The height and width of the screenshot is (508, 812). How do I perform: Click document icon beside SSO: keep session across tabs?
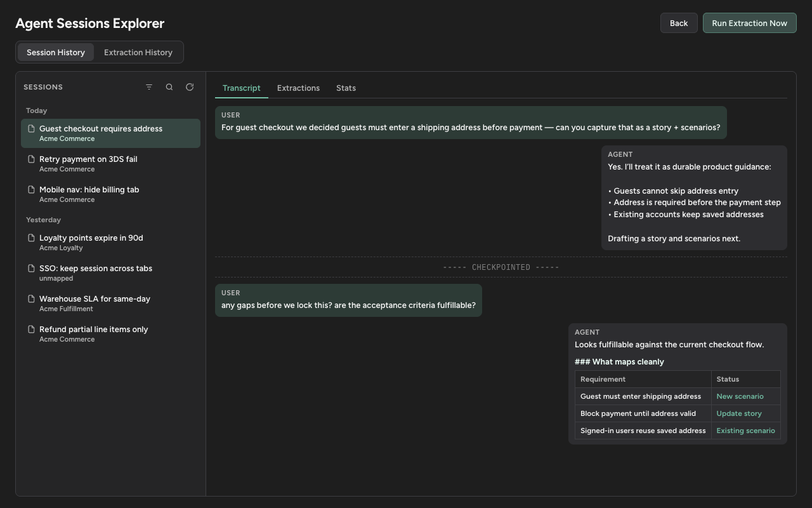(x=31, y=269)
